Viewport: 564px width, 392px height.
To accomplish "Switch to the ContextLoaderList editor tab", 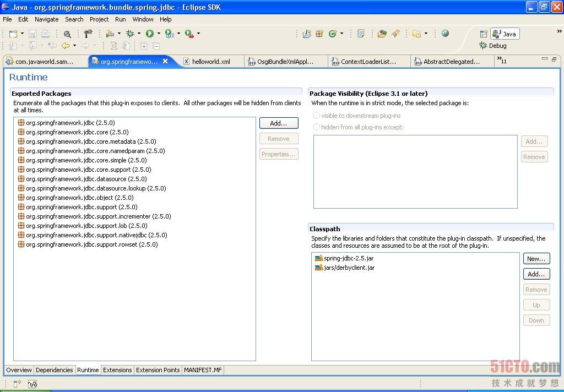I will [368, 62].
